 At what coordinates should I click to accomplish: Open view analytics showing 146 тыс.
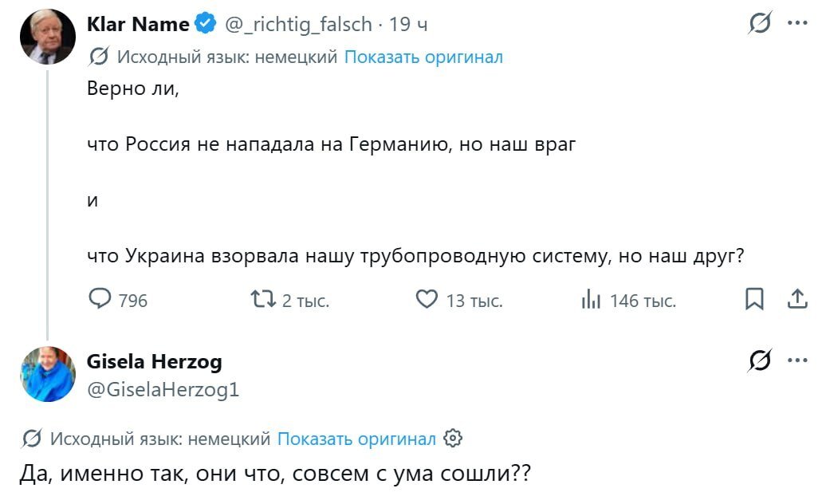tap(591, 300)
